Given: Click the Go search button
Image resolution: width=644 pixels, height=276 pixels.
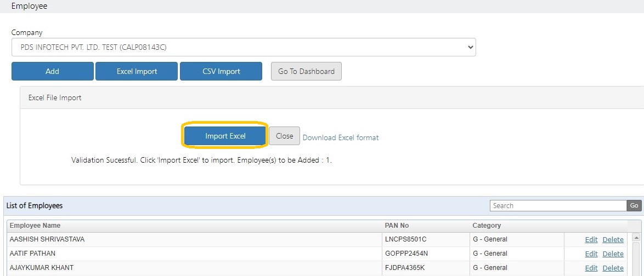Looking at the screenshot, I should point(634,206).
